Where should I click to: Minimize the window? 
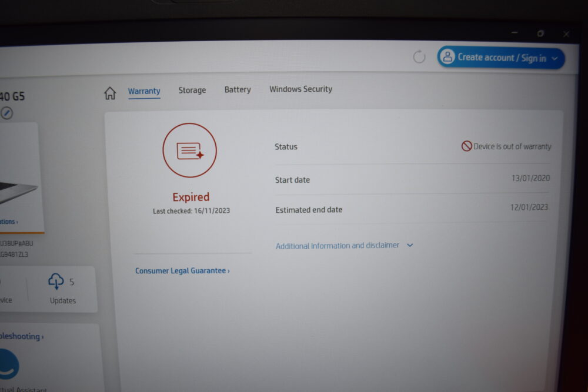click(x=514, y=33)
